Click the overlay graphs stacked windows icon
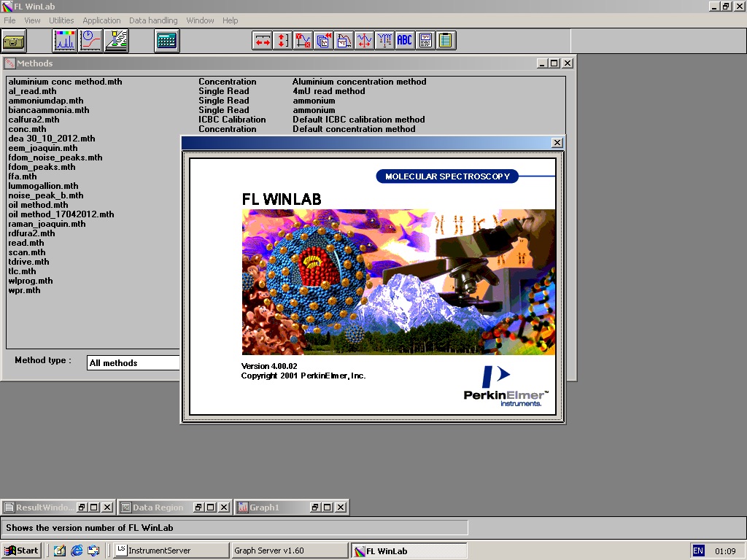This screenshot has width=747, height=560. tap(323, 41)
